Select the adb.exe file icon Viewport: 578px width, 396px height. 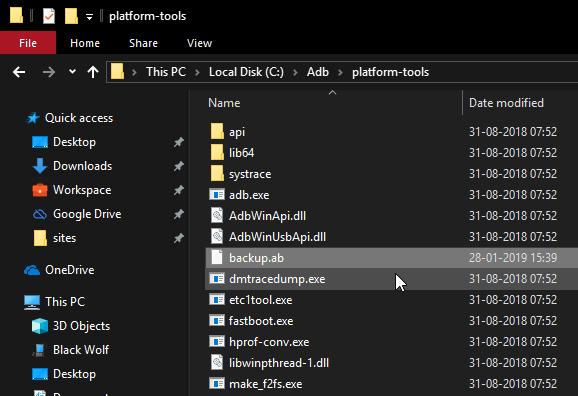coord(217,194)
